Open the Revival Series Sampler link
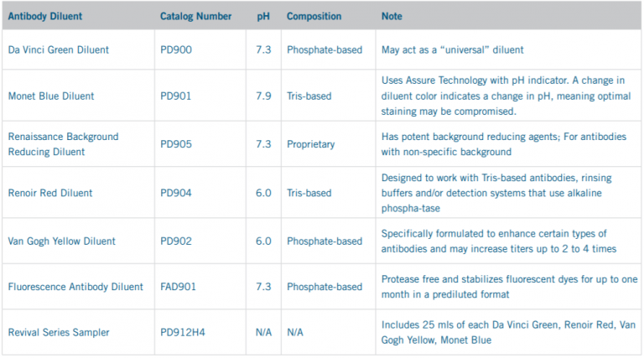Viewport: 644px width, 358px height. pyautogui.click(x=59, y=333)
